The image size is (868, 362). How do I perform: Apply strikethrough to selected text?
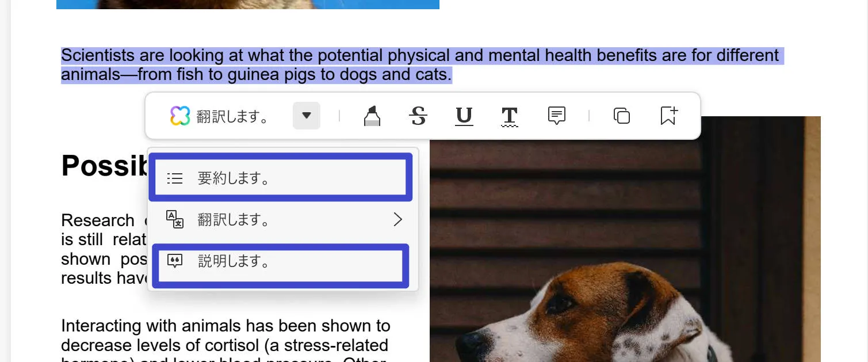coord(419,116)
